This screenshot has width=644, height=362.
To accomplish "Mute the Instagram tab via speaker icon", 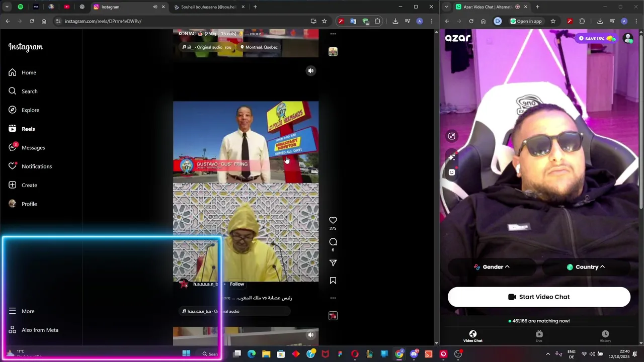I will [155, 7].
